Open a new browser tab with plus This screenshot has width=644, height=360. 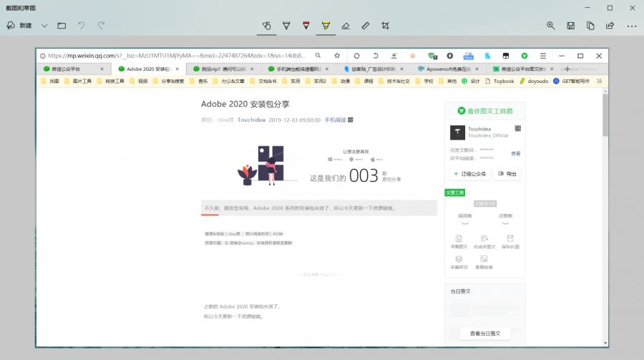click(567, 69)
